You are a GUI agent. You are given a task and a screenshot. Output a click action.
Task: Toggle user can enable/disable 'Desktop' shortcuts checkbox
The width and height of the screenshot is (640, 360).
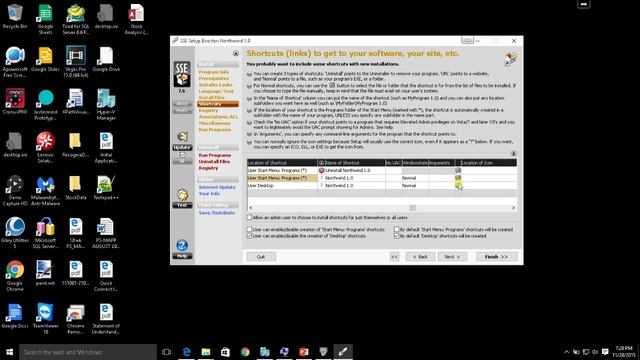click(x=249, y=236)
